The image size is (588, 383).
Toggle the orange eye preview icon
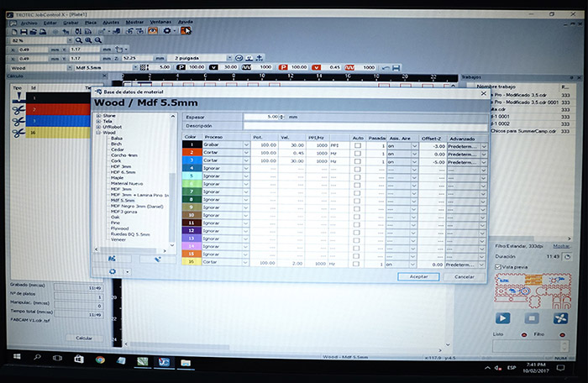pos(153,31)
